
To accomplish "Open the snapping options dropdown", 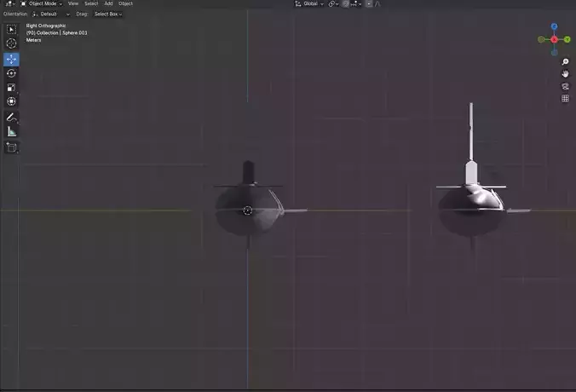I will [x=356, y=3].
